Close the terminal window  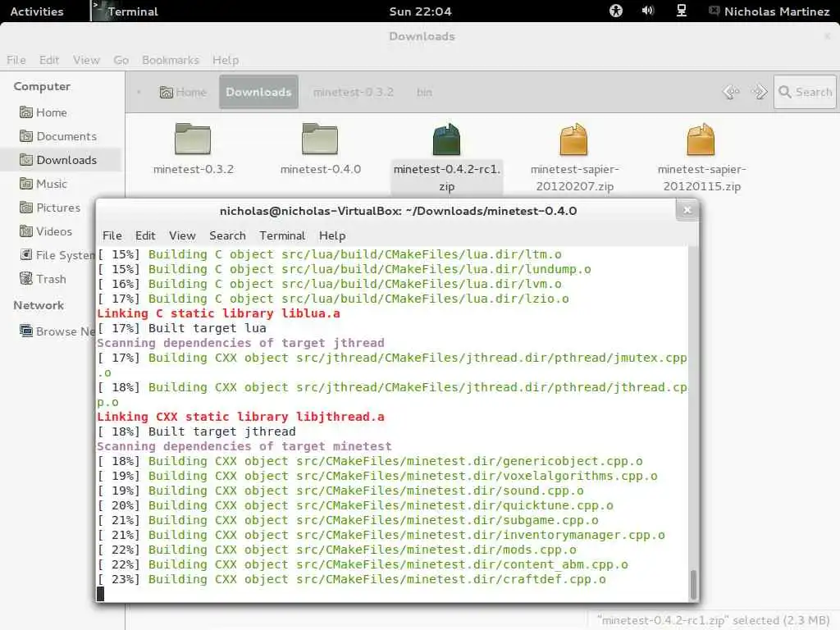687,210
